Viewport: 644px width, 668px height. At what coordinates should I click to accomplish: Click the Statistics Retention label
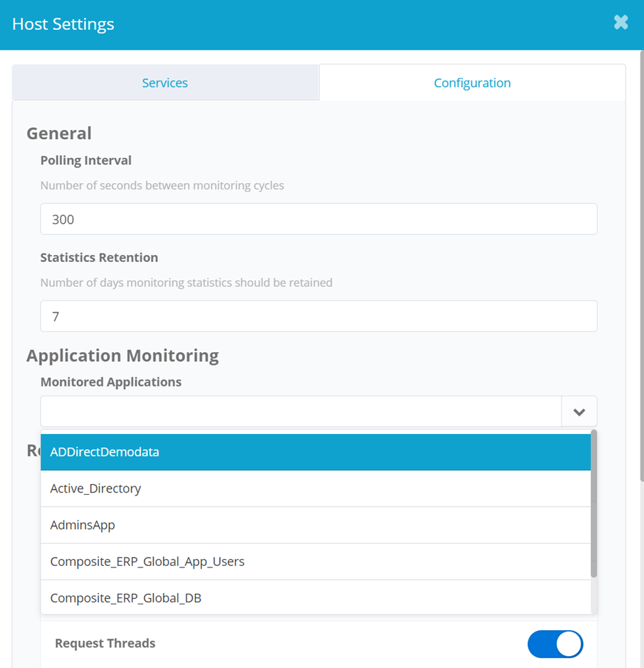pyautogui.click(x=99, y=257)
